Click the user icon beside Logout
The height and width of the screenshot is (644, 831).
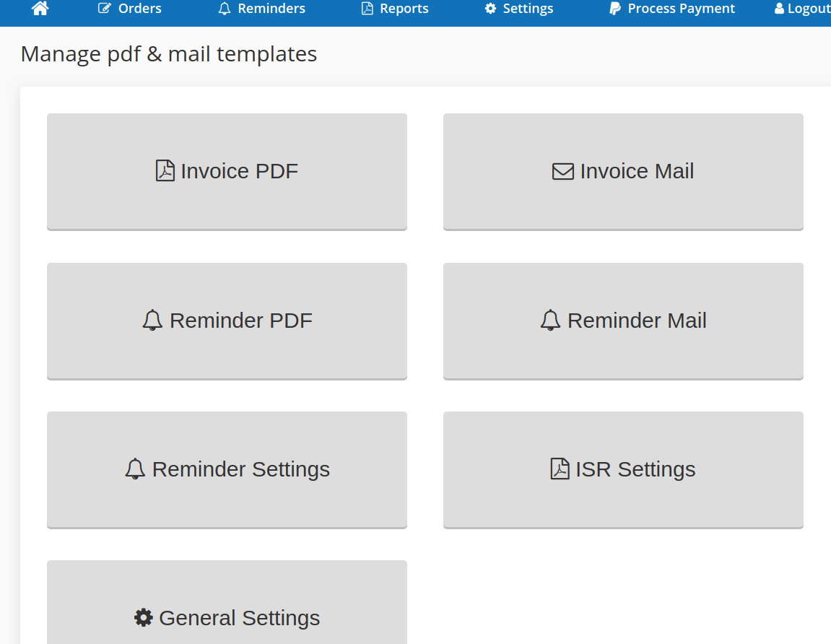point(779,9)
